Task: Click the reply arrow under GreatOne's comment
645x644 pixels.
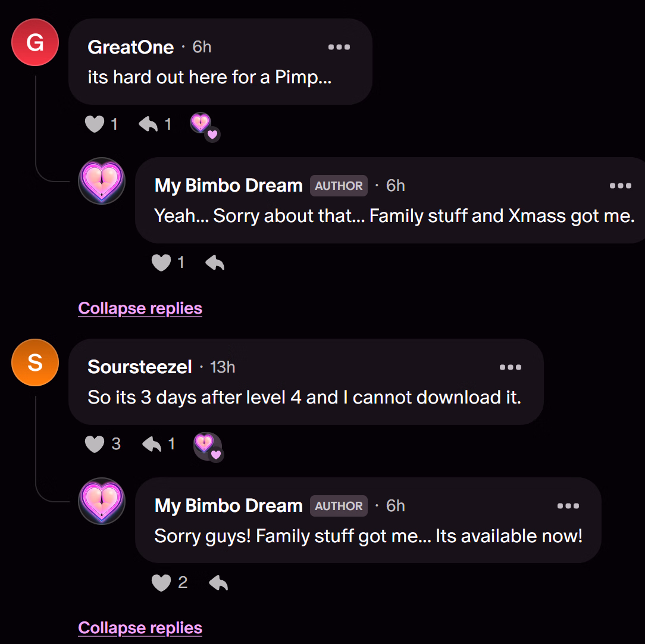Action: [148, 124]
